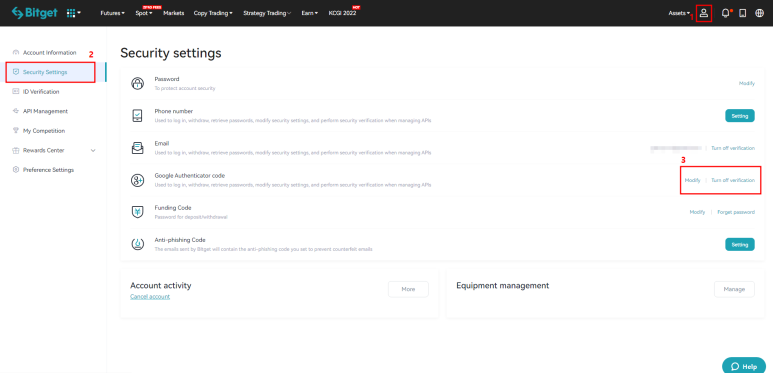Click the 'Phone number' label
Screen dimensions: 773x373
pyautogui.click(x=174, y=111)
